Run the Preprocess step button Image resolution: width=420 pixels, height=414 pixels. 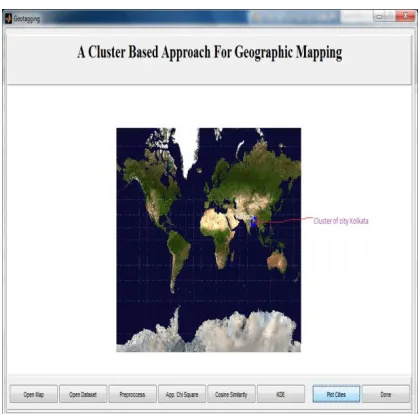[x=132, y=394]
